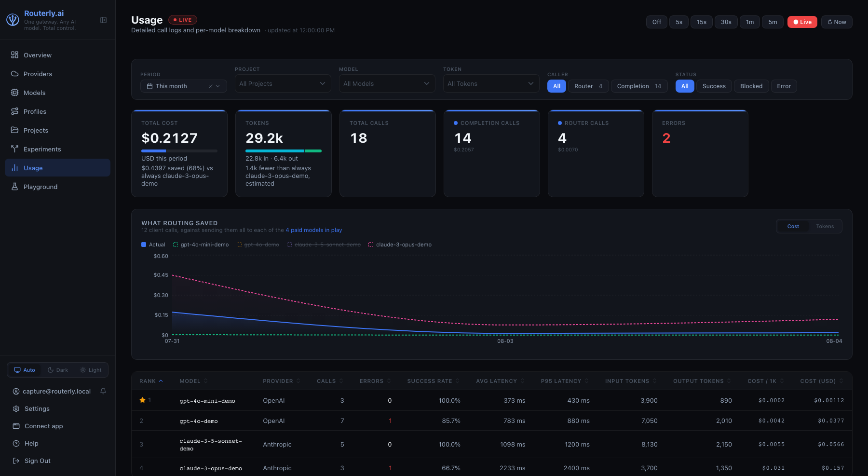Toggle claude-3-opus-demo legend series
This screenshot has width=868, height=476.
400,245
